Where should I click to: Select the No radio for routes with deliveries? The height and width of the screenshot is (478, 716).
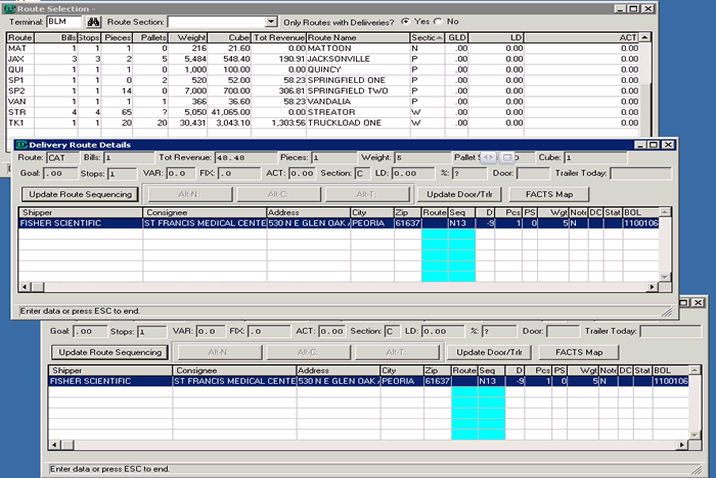coord(438,21)
